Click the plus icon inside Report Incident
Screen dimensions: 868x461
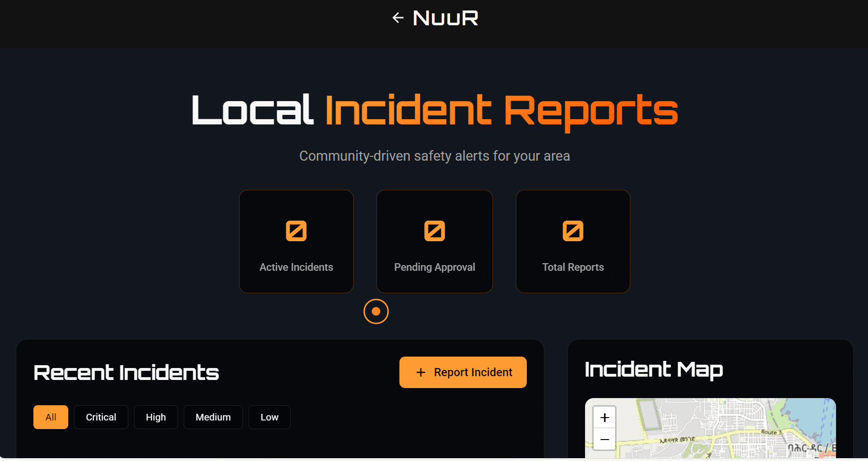coord(420,372)
